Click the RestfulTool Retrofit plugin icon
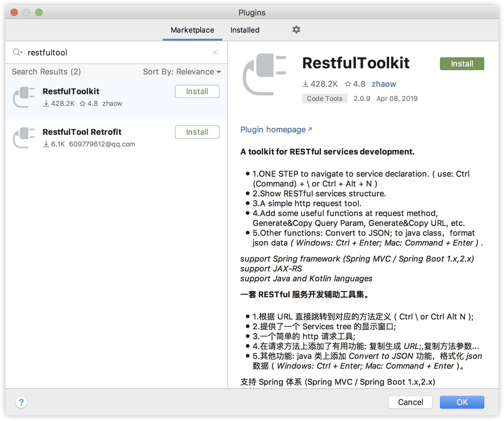504x421 pixels. click(24, 138)
